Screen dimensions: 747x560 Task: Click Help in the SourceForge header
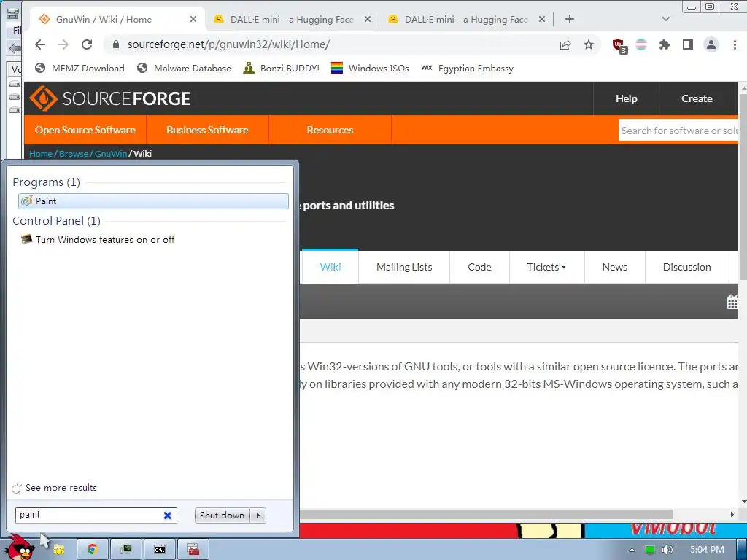pos(626,98)
